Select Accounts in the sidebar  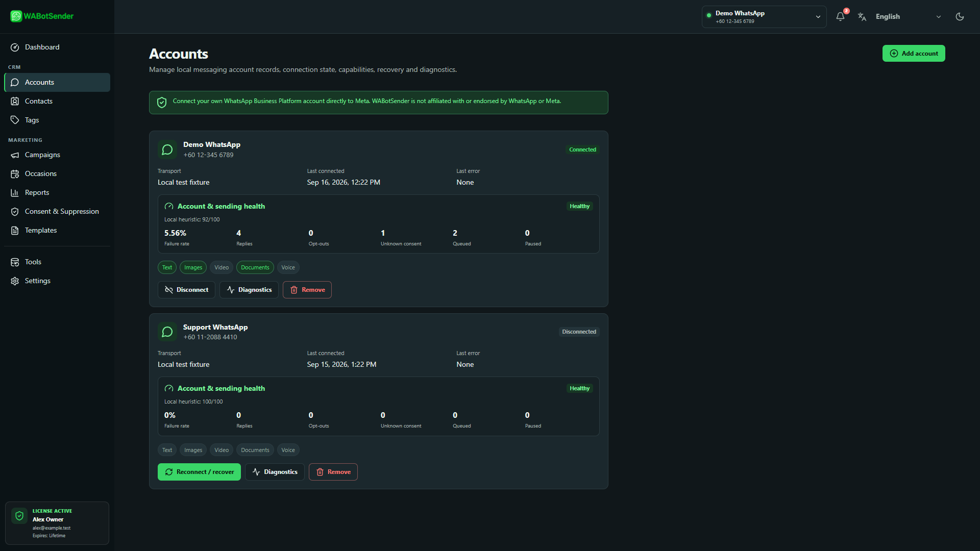tap(57, 82)
